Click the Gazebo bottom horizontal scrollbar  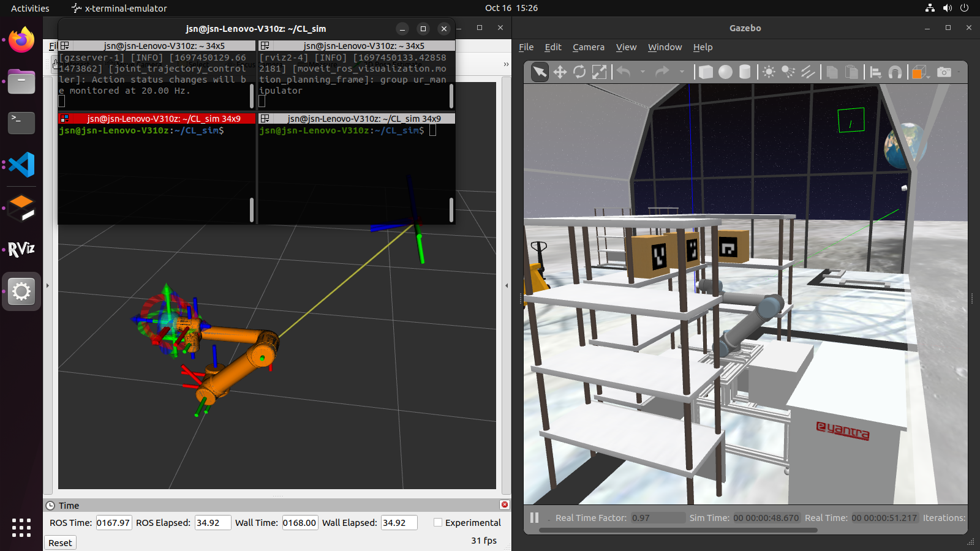[677, 530]
